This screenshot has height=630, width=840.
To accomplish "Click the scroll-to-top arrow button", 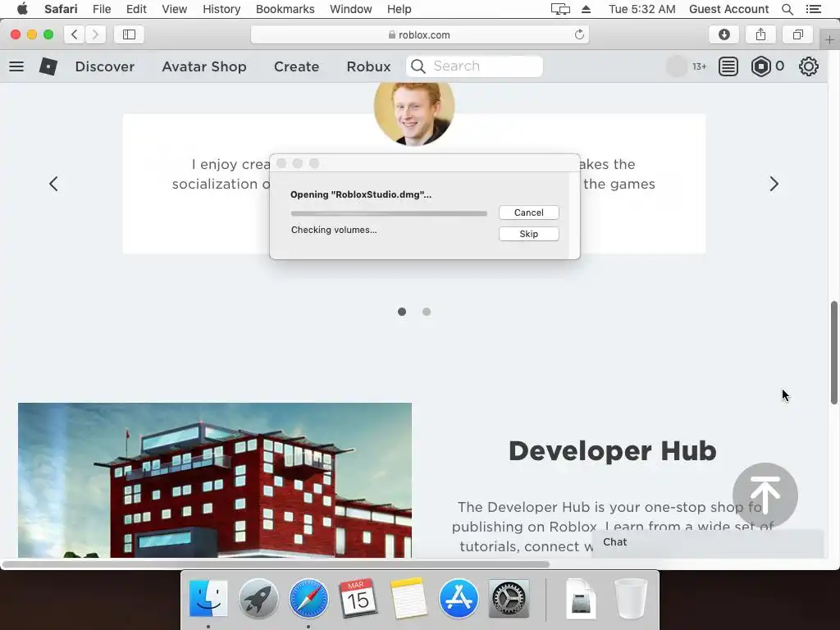I will 765,495.
